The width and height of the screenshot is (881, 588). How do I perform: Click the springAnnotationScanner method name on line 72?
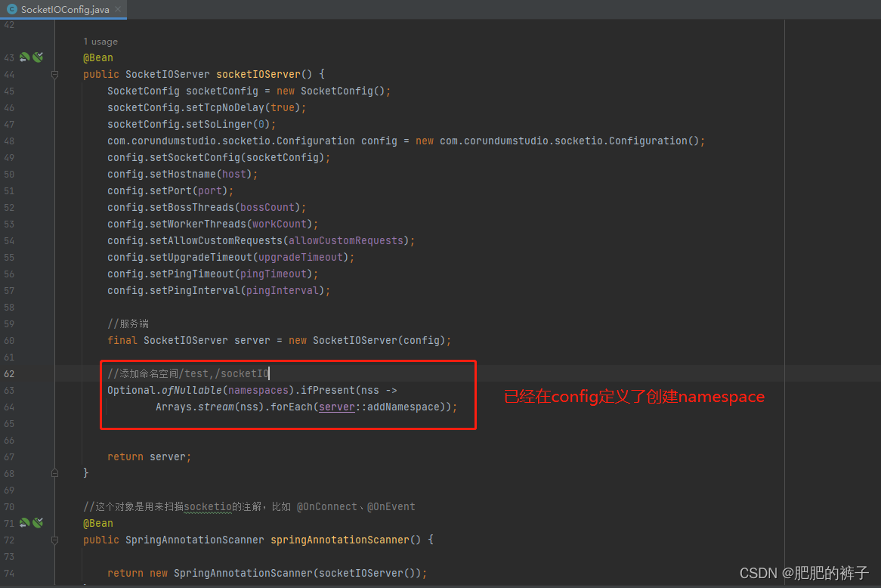point(340,540)
